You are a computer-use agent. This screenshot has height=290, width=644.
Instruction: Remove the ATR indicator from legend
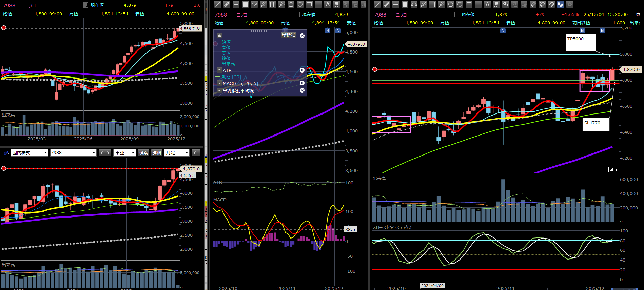tap(302, 70)
